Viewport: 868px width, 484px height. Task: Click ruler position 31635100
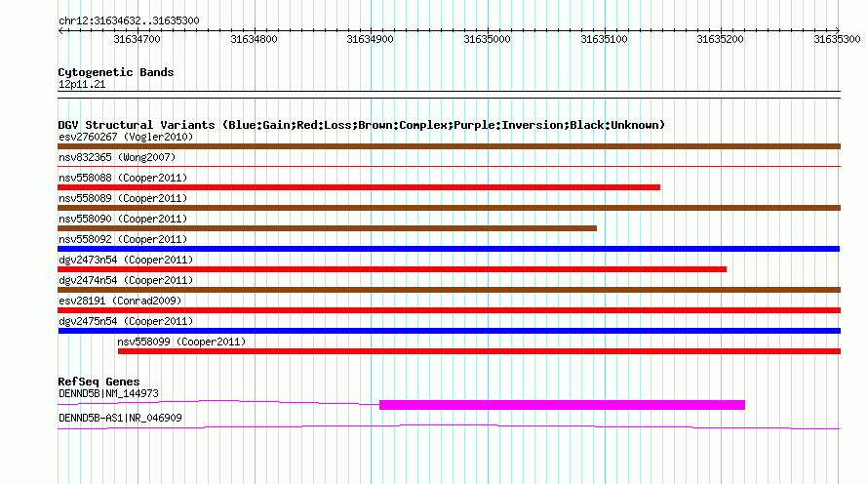[604, 39]
